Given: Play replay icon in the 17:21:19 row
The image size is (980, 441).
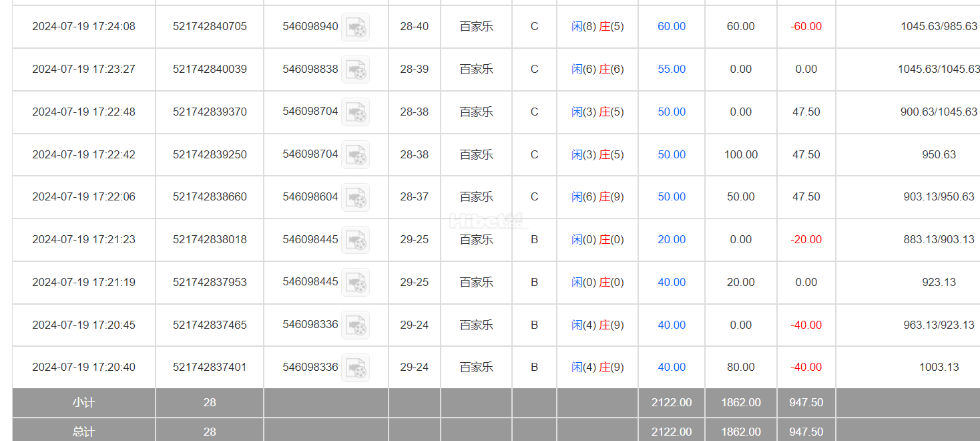Looking at the screenshot, I should pyautogui.click(x=355, y=282).
